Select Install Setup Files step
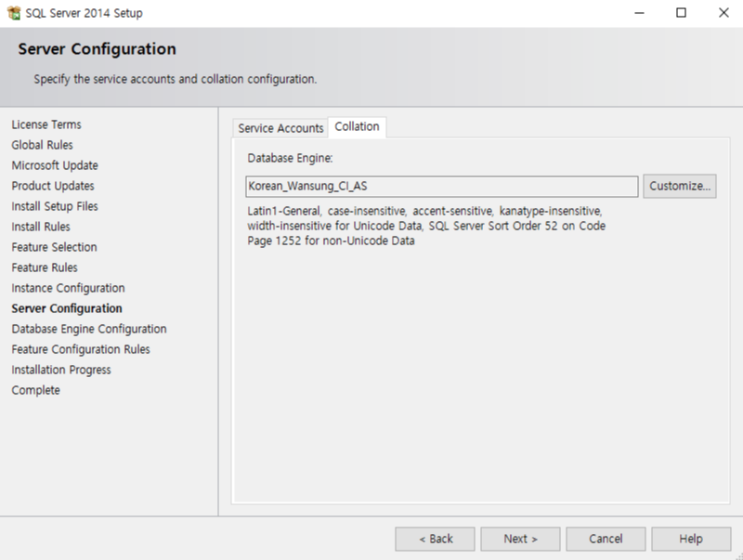The image size is (743, 560). (55, 206)
